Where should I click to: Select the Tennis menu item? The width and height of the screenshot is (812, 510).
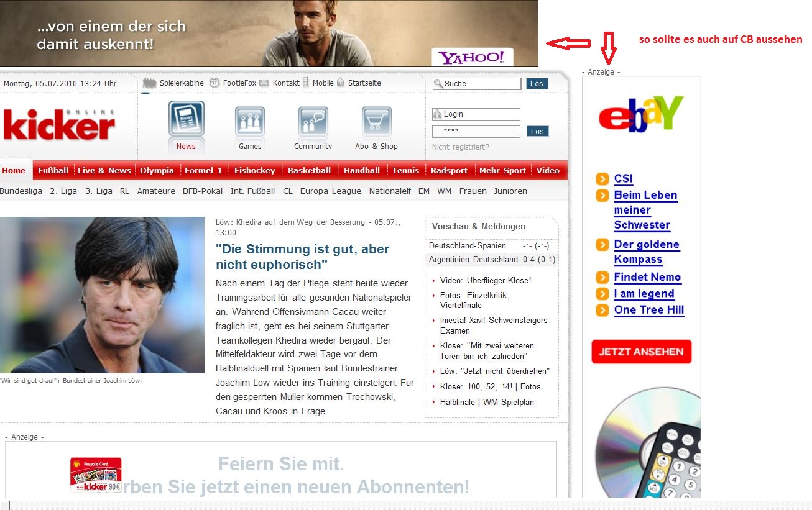point(405,170)
